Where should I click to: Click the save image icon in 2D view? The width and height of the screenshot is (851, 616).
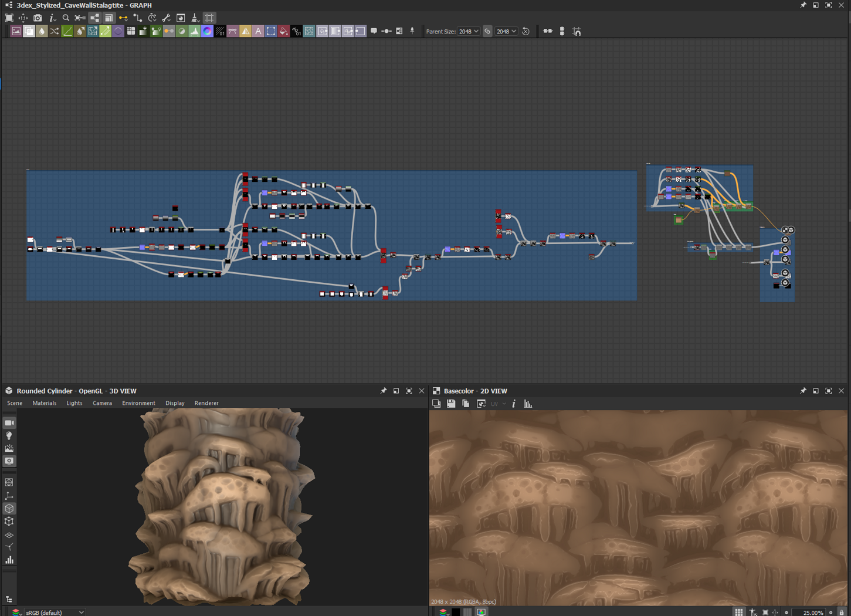pyautogui.click(x=451, y=404)
